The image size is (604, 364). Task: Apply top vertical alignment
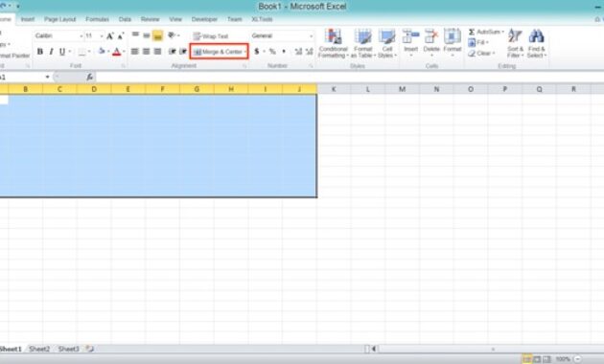(135, 35)
